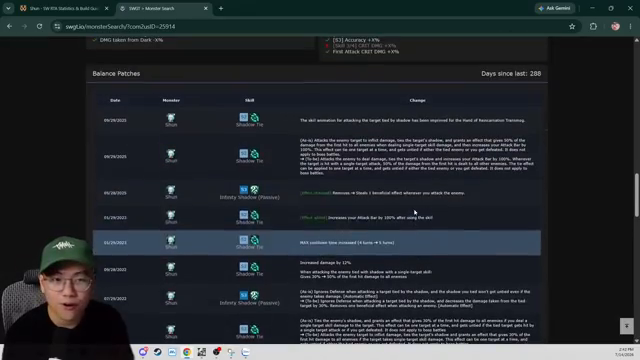Sort by the Monster column header
640x360 pixels.
171,100
